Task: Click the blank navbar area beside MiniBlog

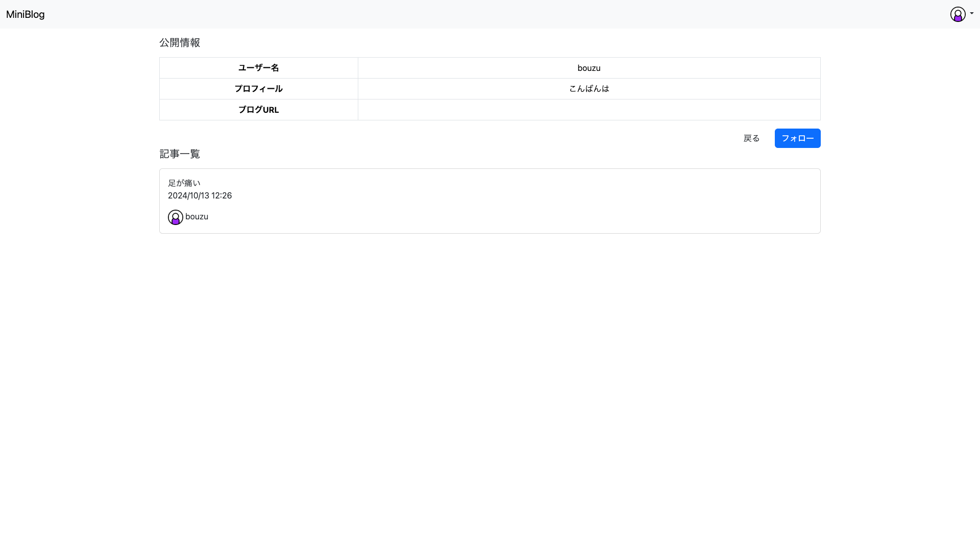Action: coord(459,14)
